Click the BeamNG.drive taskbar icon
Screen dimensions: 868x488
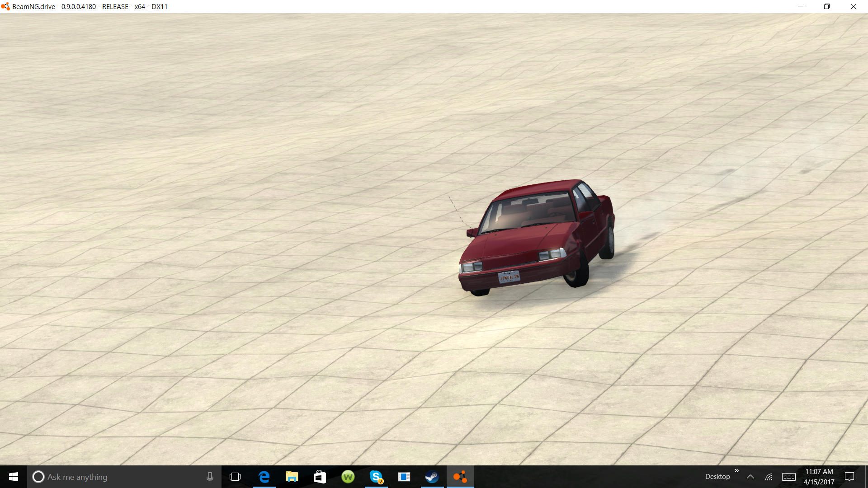[x=460, y=477]
